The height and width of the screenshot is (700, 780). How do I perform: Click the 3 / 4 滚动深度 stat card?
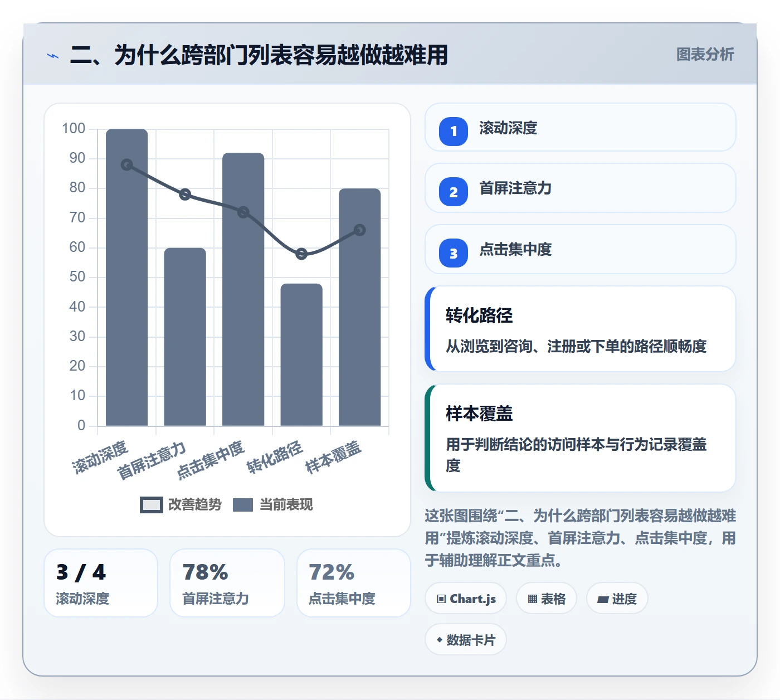point(101,583)
